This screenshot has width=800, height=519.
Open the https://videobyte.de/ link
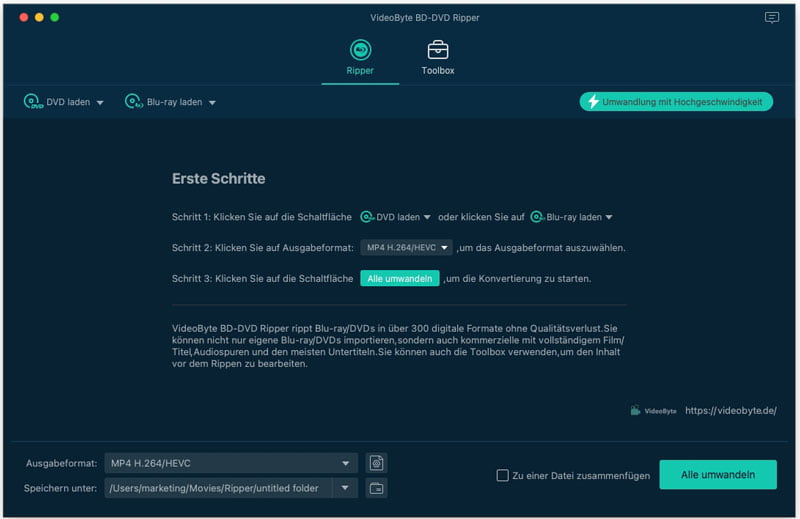731,410
